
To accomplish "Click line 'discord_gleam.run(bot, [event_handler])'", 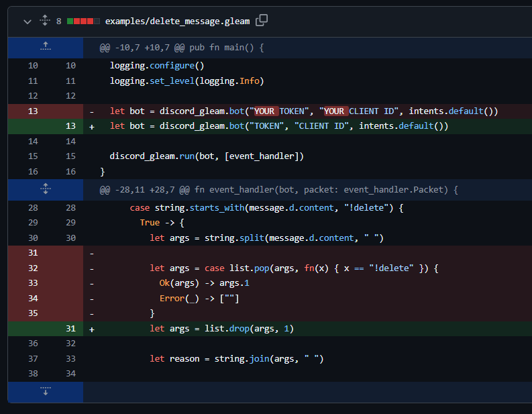I will point(207,156).
